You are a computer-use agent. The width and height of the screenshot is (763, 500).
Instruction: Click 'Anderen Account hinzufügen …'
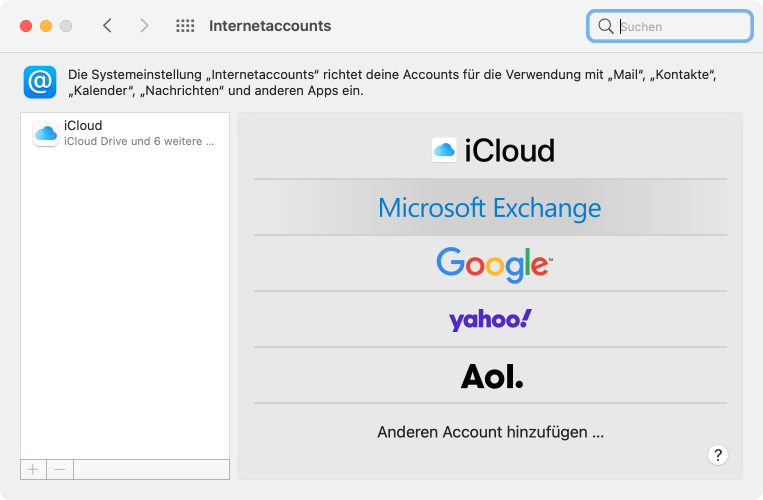click(490, 433)
